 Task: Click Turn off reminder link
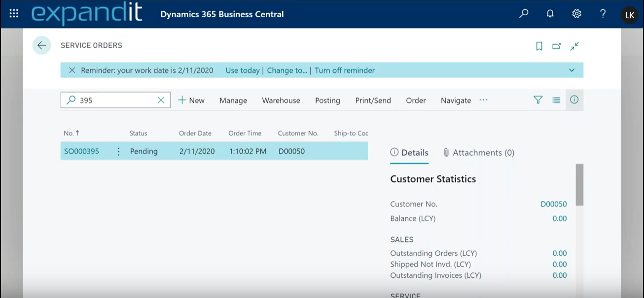[x=345, y=70]
